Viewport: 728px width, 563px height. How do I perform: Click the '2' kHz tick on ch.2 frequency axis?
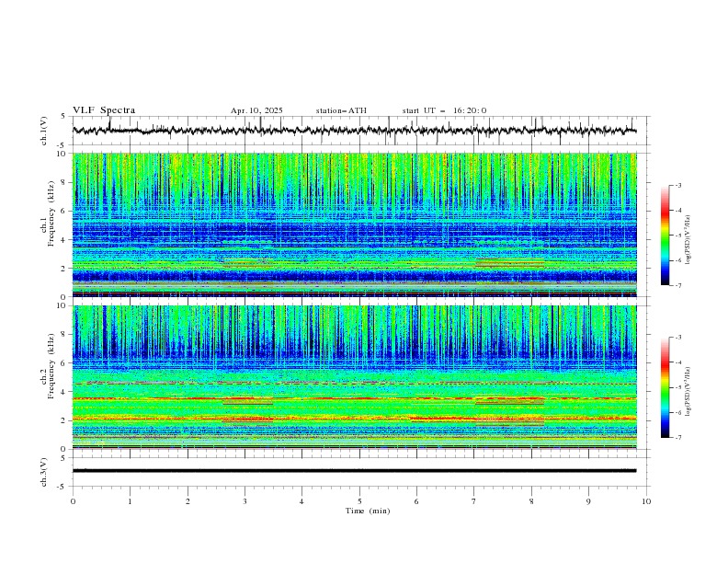click(64, 420)
